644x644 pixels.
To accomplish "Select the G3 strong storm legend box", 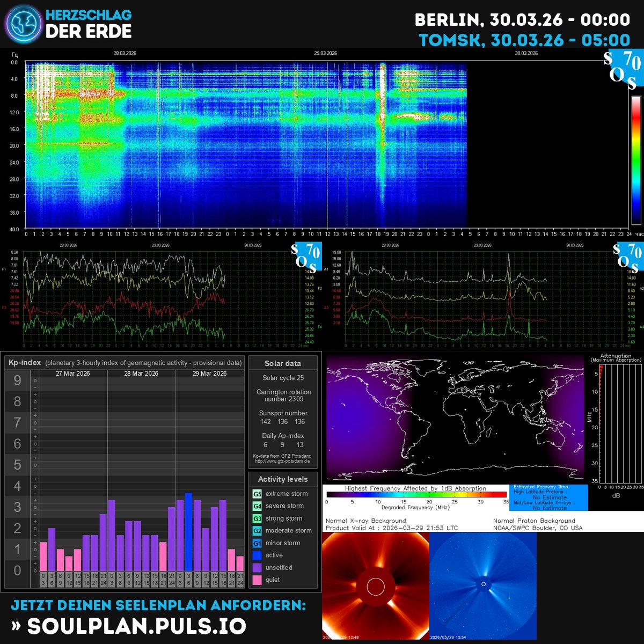I will pos(258,518).
